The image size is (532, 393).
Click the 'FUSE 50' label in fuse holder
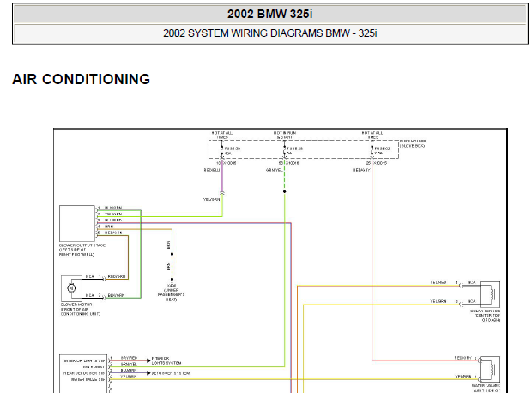coord(232,148)
